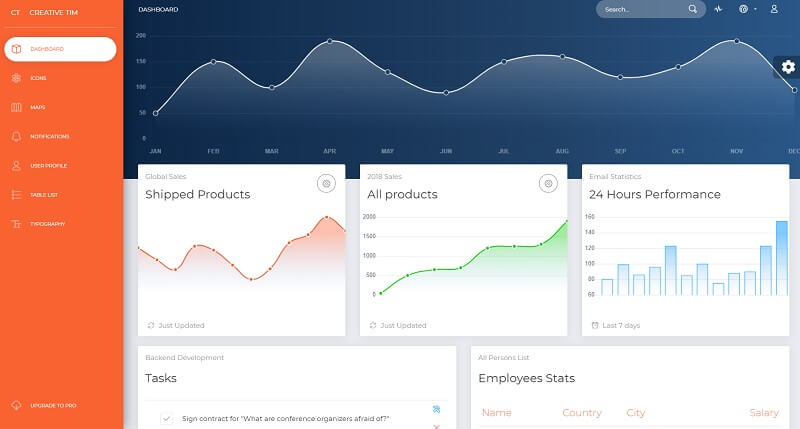This screenshot has height=429, width=800.
Task: Open the account user icon in navbar
Action: coord(774,9)
